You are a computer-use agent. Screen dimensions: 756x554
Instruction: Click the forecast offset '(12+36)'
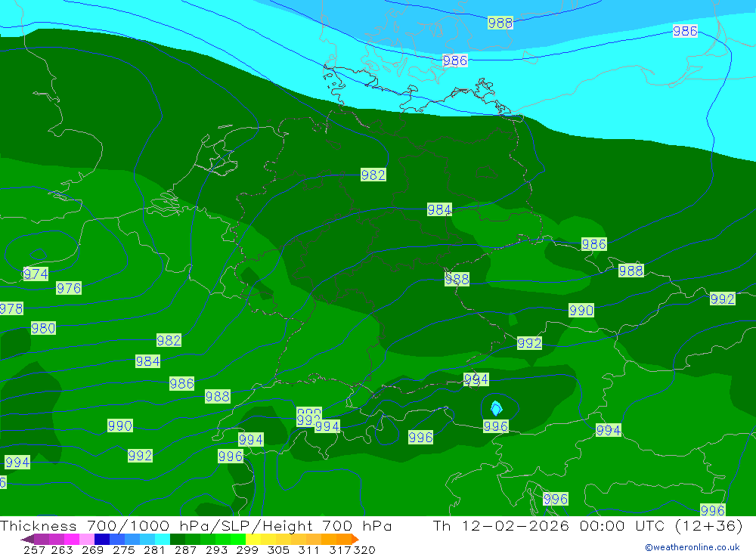(709, 525)
